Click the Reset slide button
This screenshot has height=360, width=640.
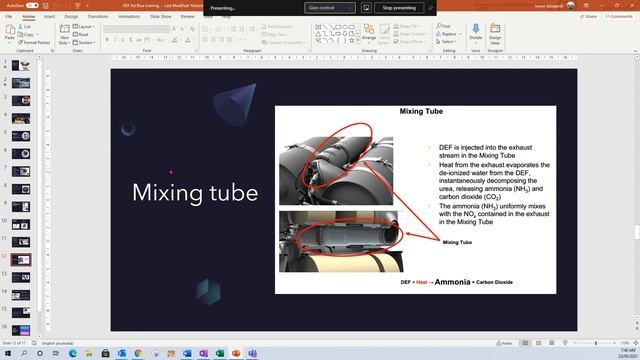click(x=80, y=35)
